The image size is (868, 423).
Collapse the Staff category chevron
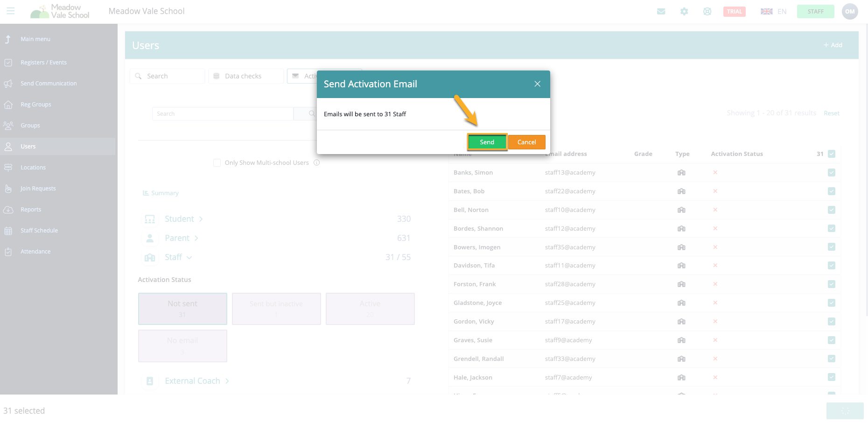(x=189, y=257)
